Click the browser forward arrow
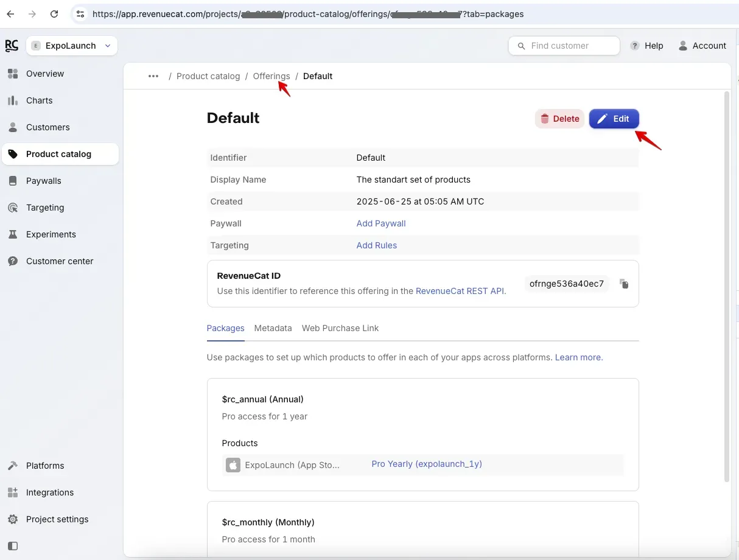This screenshot has width=739, height=560. [x=32, y=13]
